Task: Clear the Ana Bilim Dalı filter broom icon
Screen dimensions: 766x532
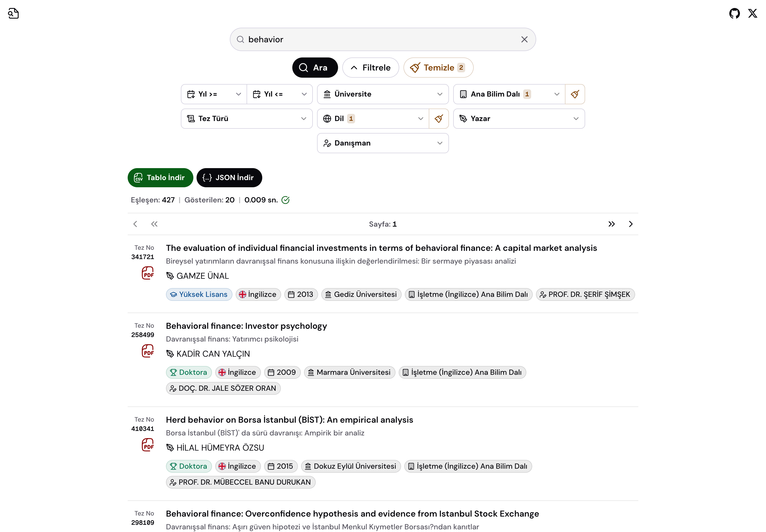Action: coord(575,94)
